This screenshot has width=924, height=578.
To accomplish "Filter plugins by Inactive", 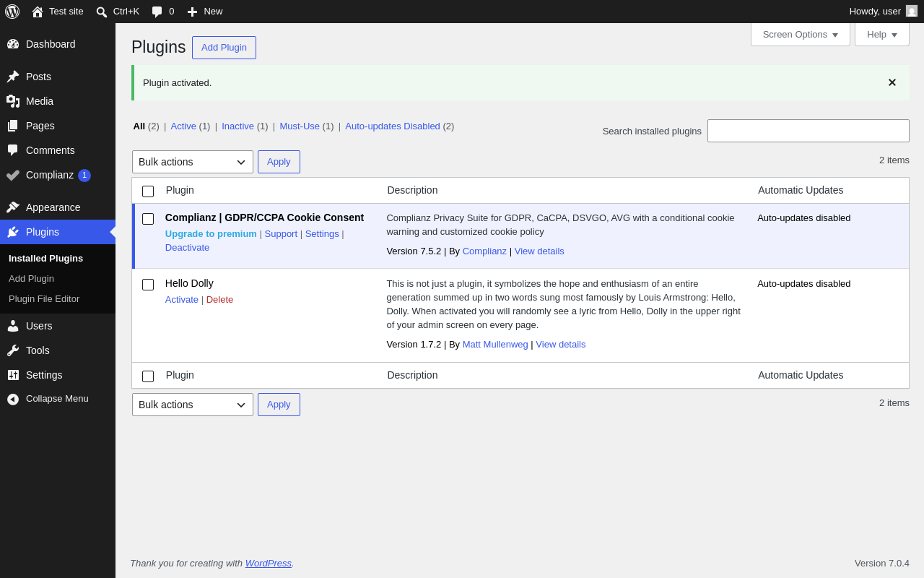I will [238, 126].
